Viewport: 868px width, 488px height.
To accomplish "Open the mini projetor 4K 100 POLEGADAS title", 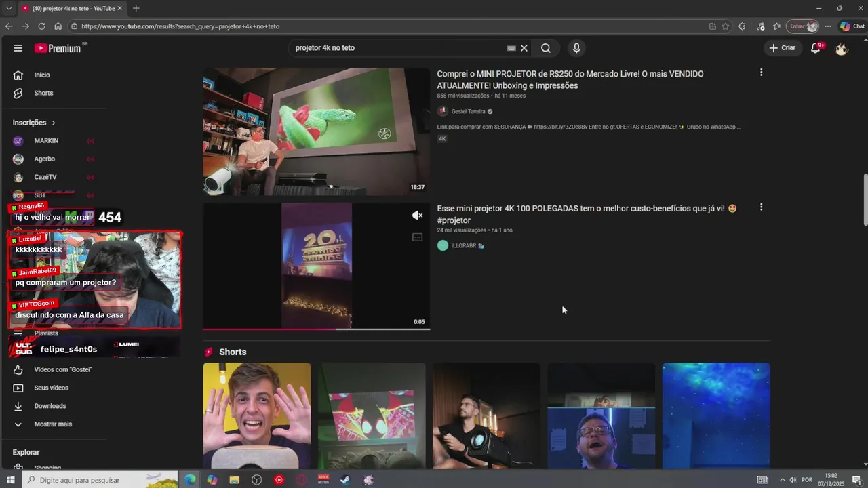I will (x=587, y=214).
